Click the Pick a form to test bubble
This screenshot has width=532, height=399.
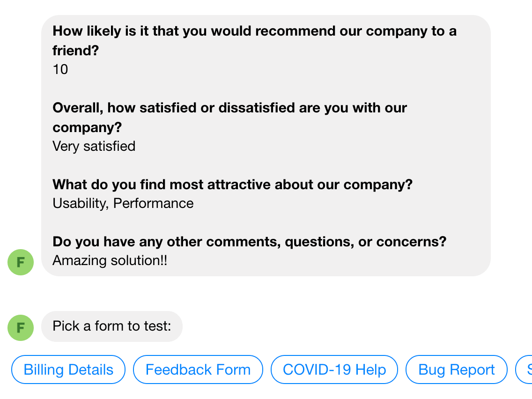pyautogui.click(x=112, y=326)
